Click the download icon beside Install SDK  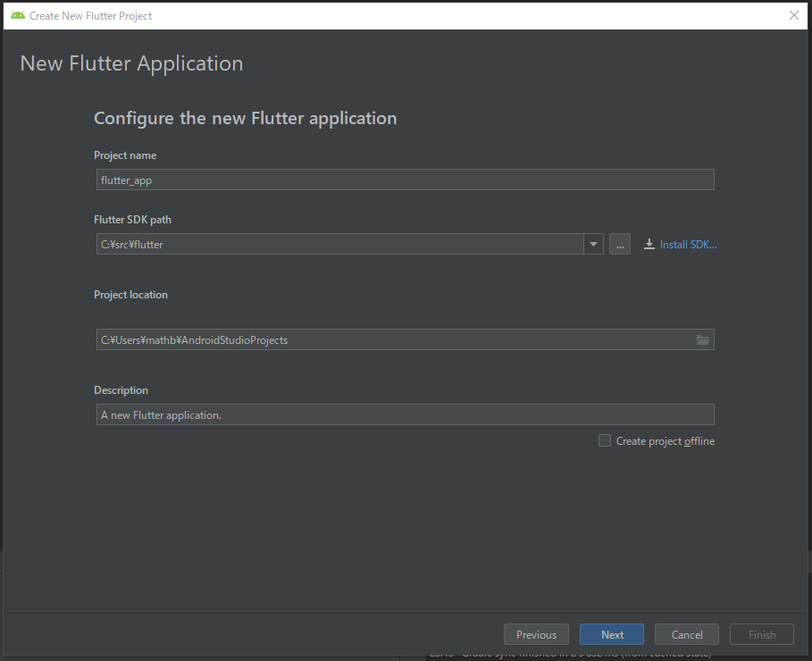[649, 244]
